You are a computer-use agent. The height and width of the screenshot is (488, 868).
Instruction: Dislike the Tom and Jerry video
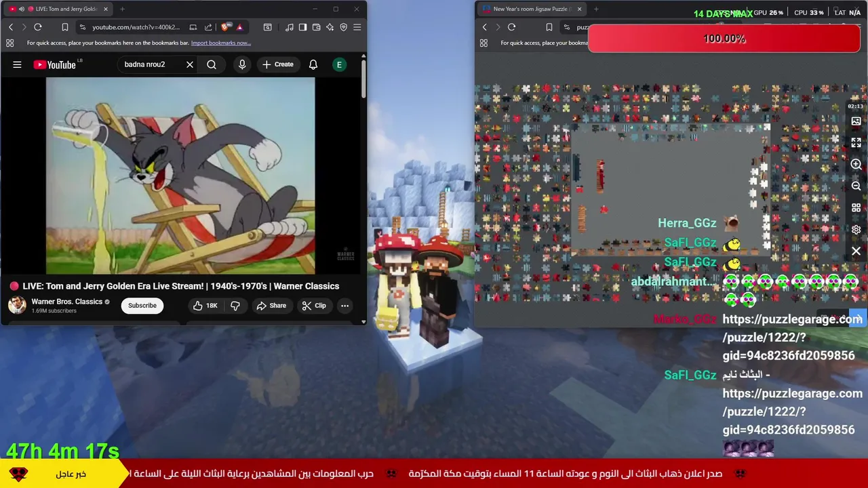pyautogui.click(x=235, y=306)
